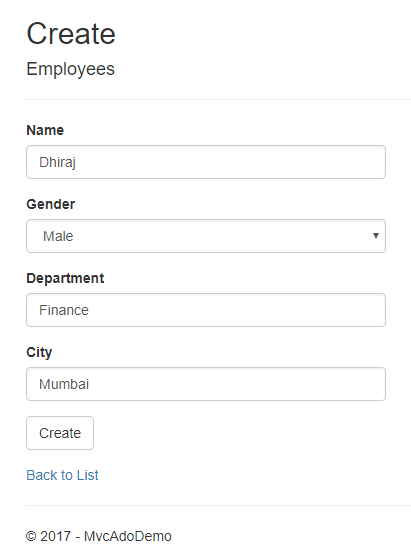Focus the City input field
This screenshot has height=558, width=411.
click(206, 384)
